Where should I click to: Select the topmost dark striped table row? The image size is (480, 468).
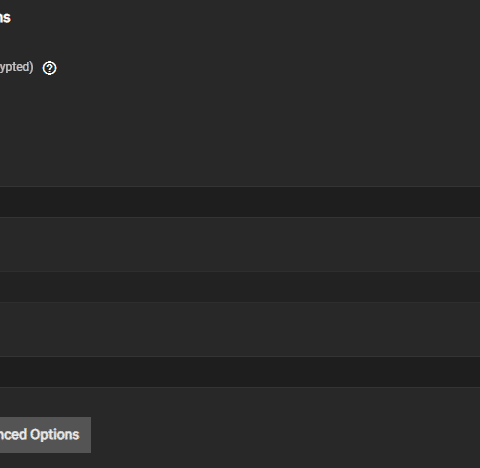tap(240, 202)
